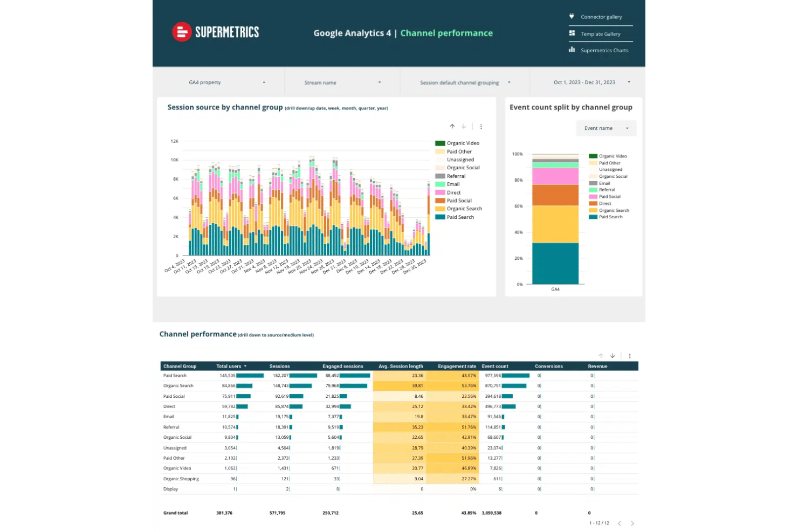Drill up arrow in session source chart
Image resolution: width=798 pixels, height=532 pixels.
(452, 127)
